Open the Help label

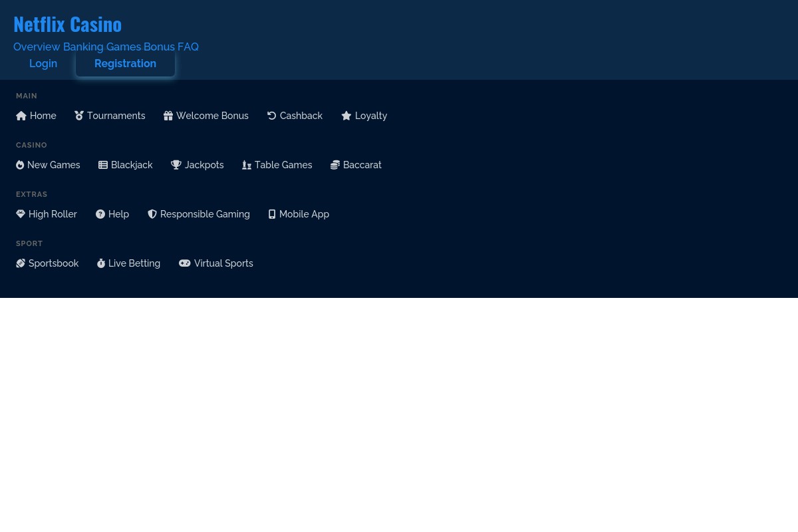click(x=118, y=214)
